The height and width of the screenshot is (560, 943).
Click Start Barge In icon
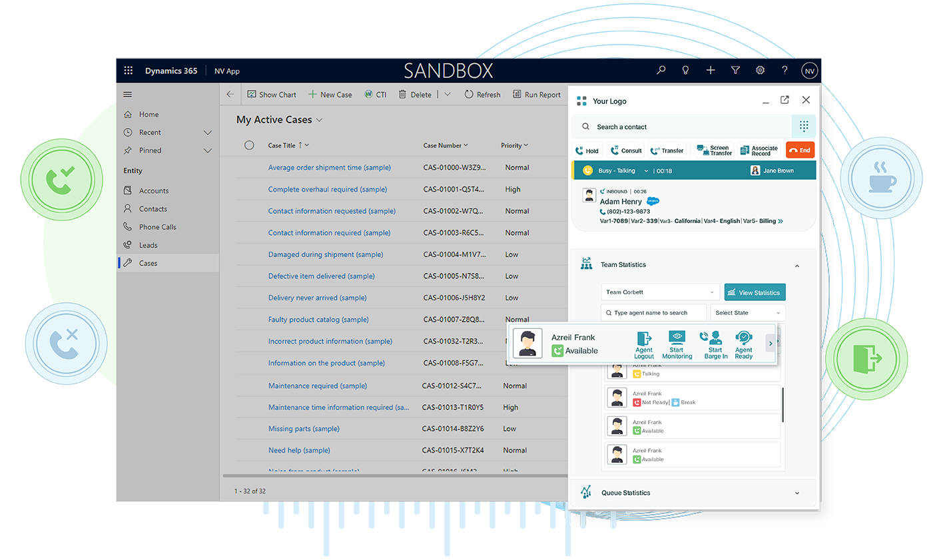point(715,345)
